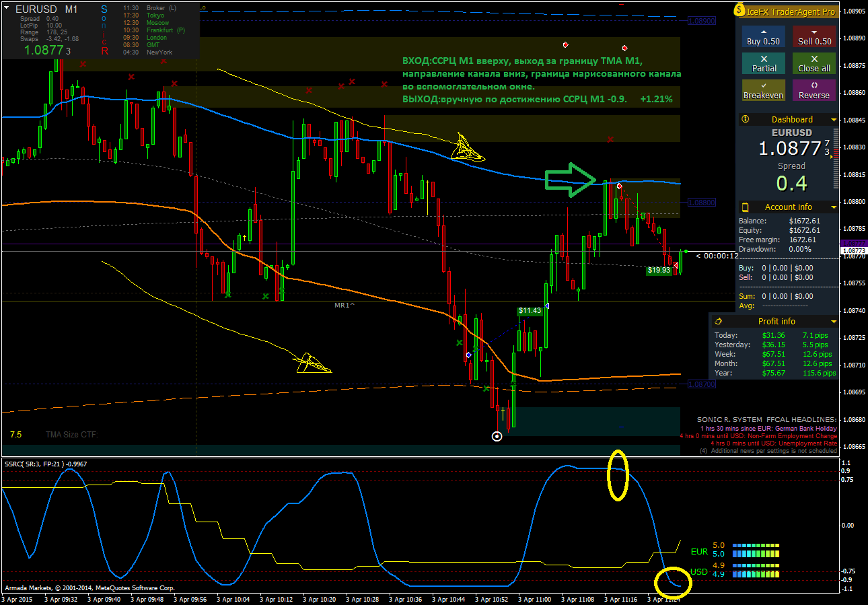This screenshot has width=868, height=605.
Task: Click the Spread value 0.4 in Dashboard
Action: 791,182
